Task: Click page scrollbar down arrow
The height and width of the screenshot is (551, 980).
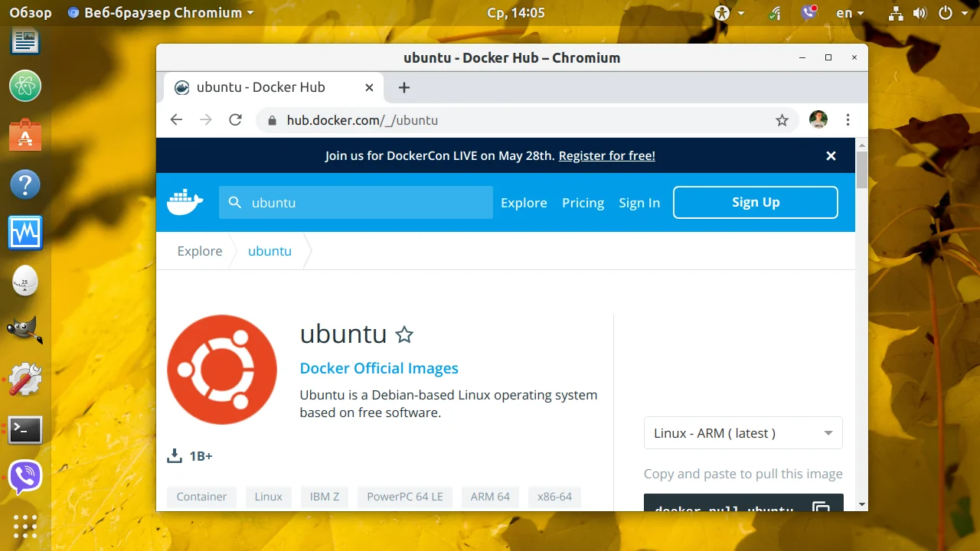Action: (862, 504)
